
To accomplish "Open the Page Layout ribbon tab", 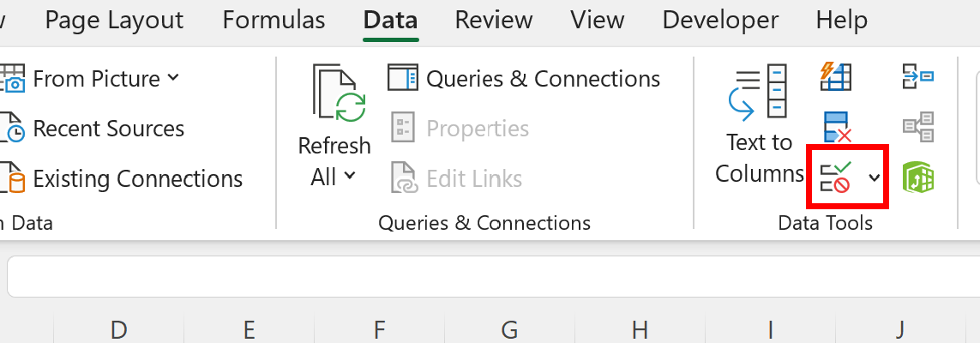I will point(114,21).
